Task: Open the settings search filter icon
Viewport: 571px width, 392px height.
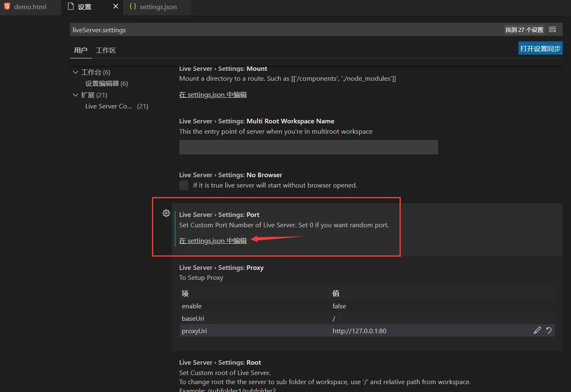Action: click(x=552, y=30)
